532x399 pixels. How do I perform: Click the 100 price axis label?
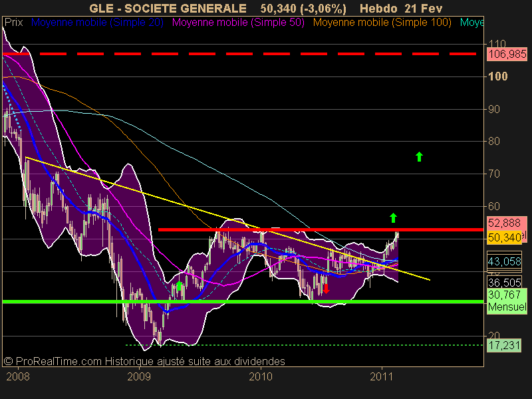pos(497,76)
